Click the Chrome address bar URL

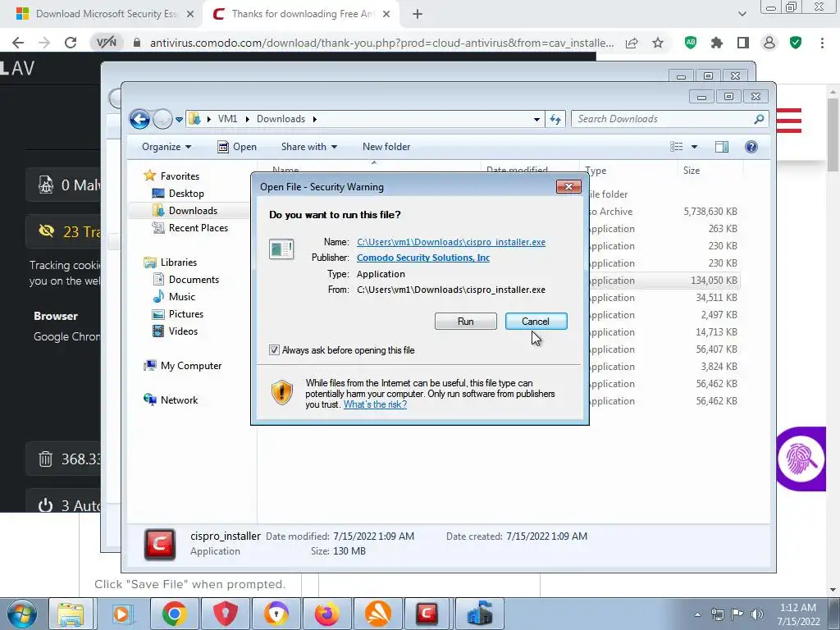(x=381, y=43)
